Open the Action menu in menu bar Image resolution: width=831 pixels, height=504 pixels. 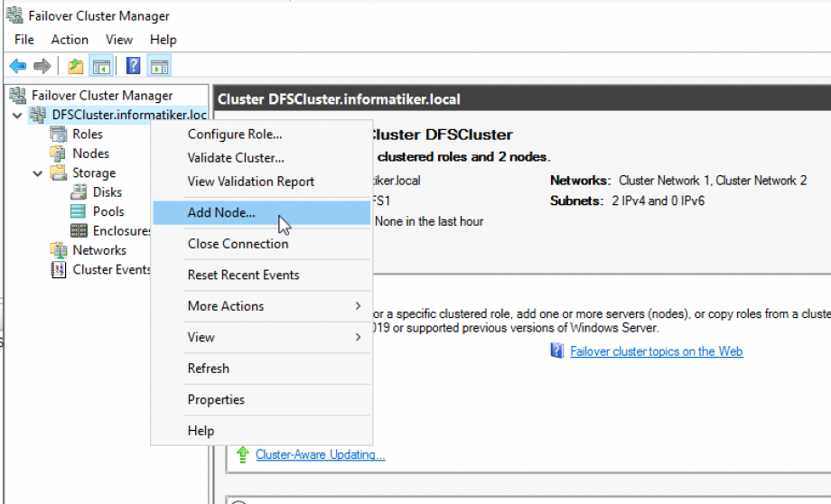[x=70, y=40]
